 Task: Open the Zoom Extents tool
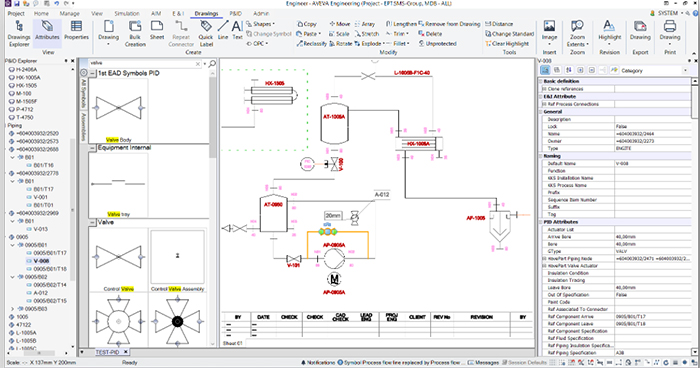577,33
